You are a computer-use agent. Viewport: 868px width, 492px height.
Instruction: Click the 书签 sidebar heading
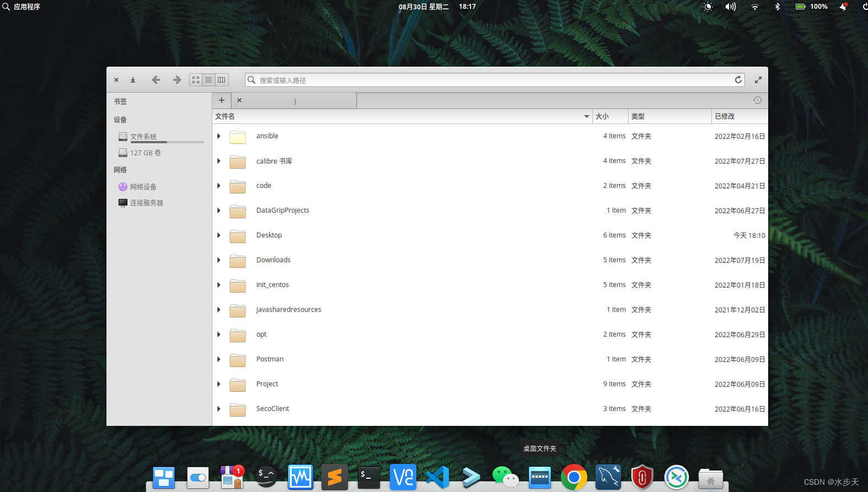click(x=120, y=101)
